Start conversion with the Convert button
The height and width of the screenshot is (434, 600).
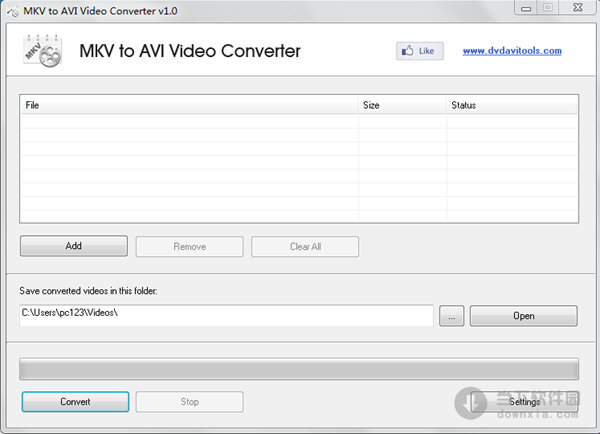(75, 401)
